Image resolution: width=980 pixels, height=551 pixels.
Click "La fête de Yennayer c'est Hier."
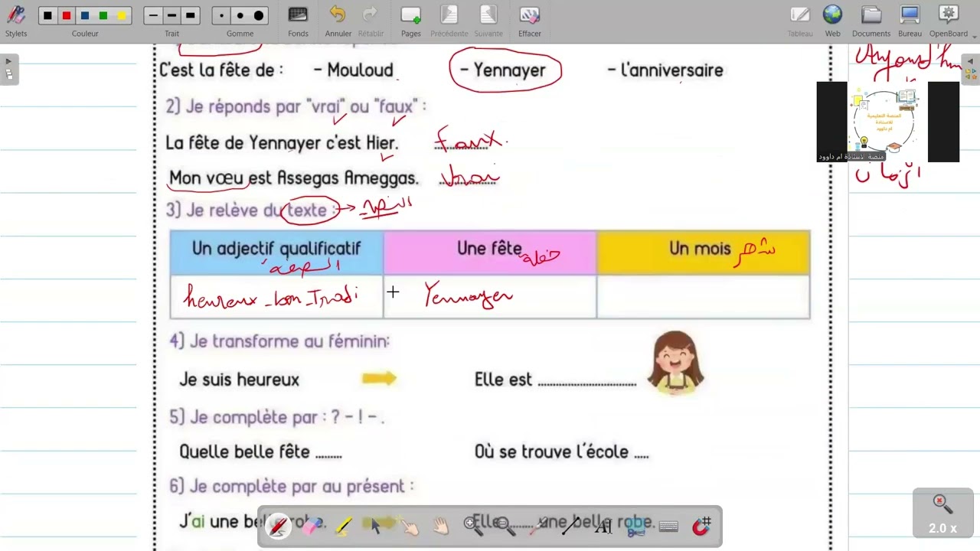282,142
